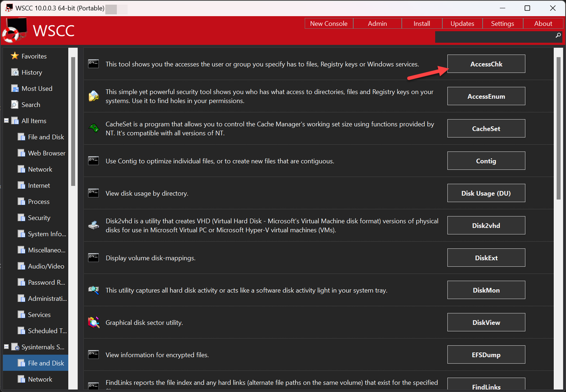Screen dimensions: 566x392
Task: Launch the AccessChk tool
Action: click(x=486, y=64)
